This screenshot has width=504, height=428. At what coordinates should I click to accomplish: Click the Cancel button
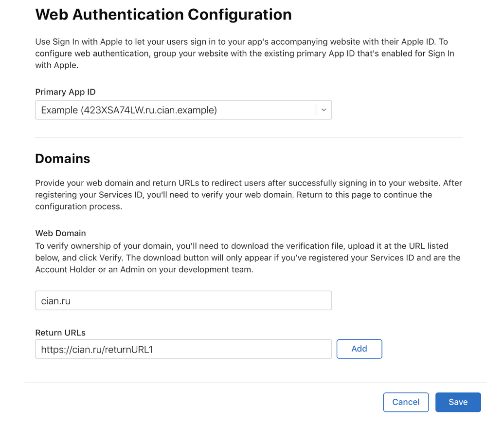[406, 402]
